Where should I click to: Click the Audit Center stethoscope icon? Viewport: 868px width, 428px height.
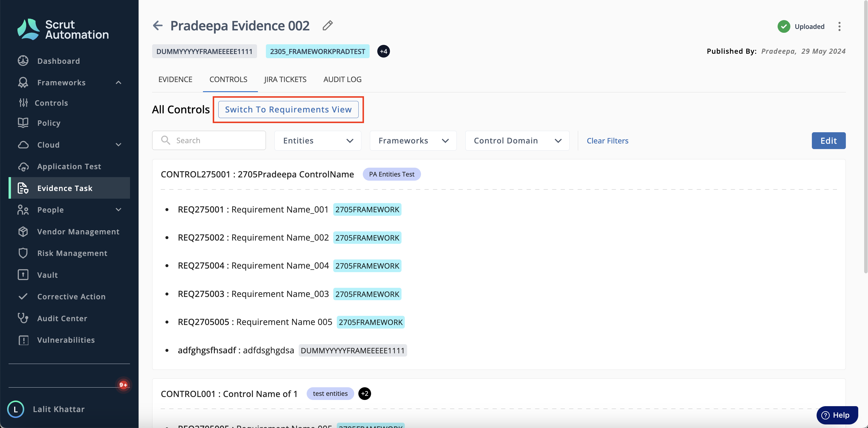pos(23,318)
